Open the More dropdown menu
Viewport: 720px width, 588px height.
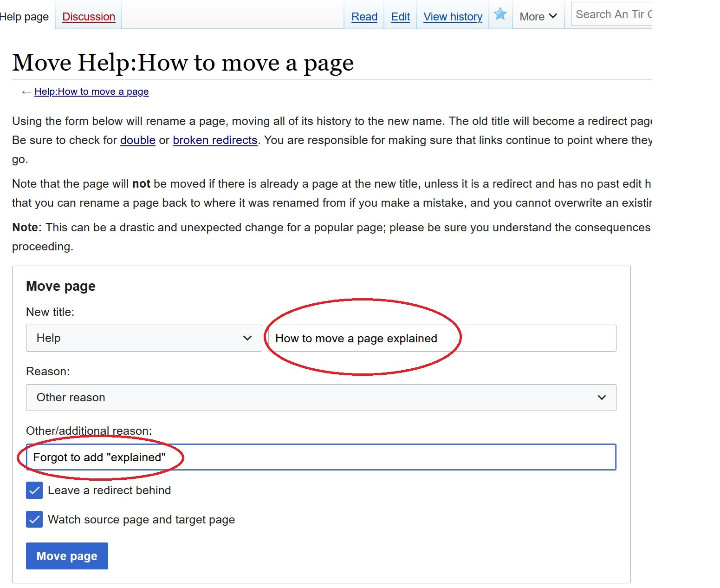coord(538,17)
